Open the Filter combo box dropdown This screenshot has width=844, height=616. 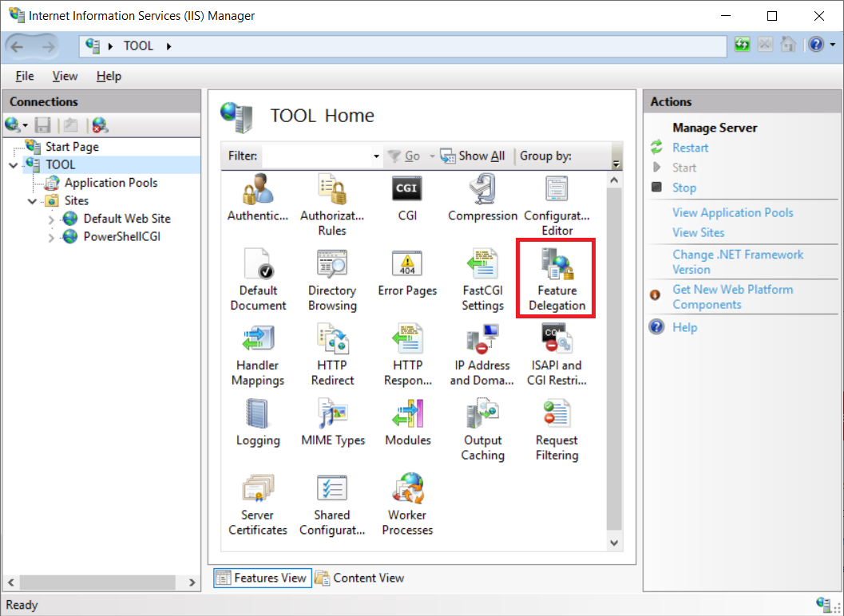coord(376,156)
